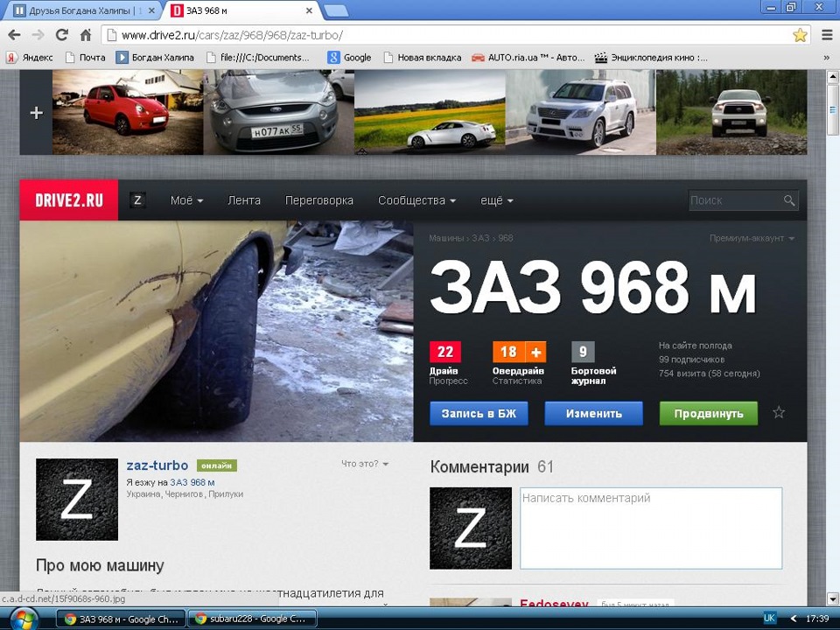
Task: Open the Лента menu item
Action: click(244, 200)
